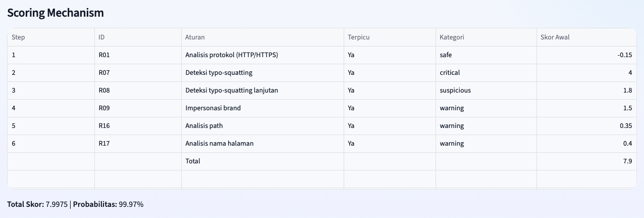Select the R01 ID cell
This screenshot has width=644, height=218.
[138, 55]
